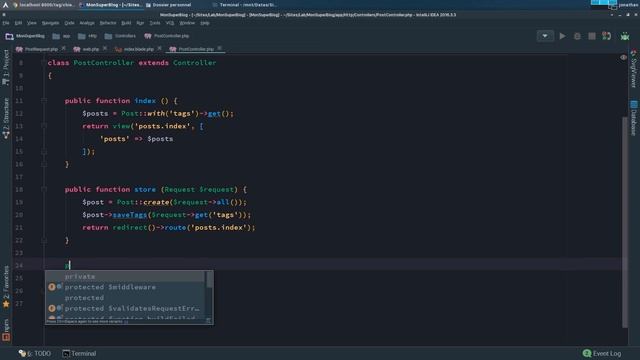The image size is (640, 360).
Task: Open the 6: TODO tool window
Action: click(x=35, y=353)
